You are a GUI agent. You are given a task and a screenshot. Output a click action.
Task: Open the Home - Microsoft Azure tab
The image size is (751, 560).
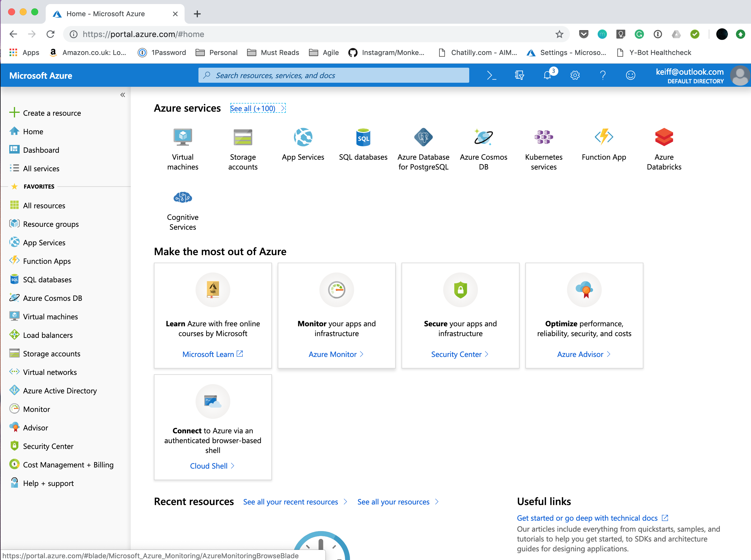click(105, 14)
